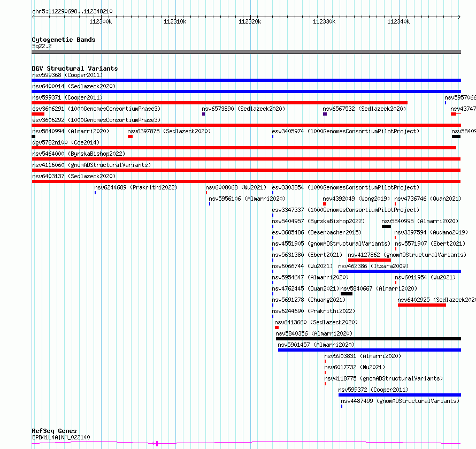Click the chr5:112290698..112348210 coordinate label
The height and width of the screenshot is (449, 476).
coord(72,11)
